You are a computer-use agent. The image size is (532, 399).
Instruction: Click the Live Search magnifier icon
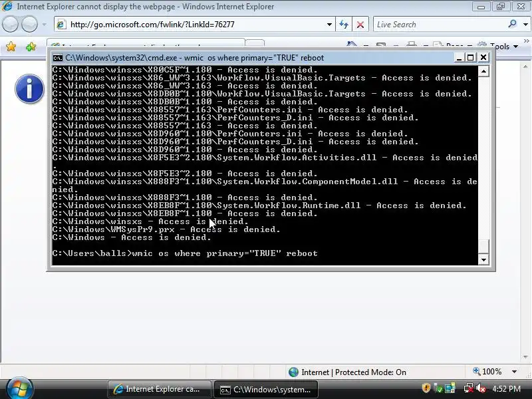[512, 24]
